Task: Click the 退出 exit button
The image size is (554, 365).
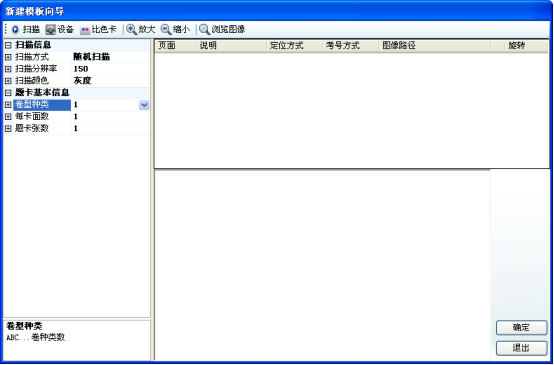Action: tap(521, 348)
